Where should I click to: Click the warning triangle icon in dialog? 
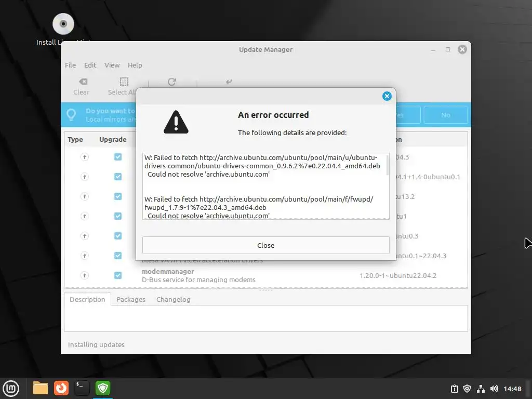pos(176,122)
